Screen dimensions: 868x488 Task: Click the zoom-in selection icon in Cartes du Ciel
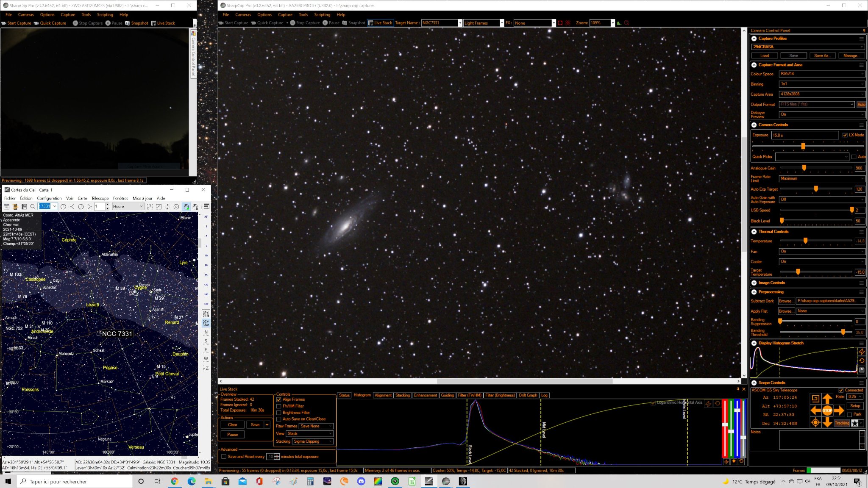(150, 207)
